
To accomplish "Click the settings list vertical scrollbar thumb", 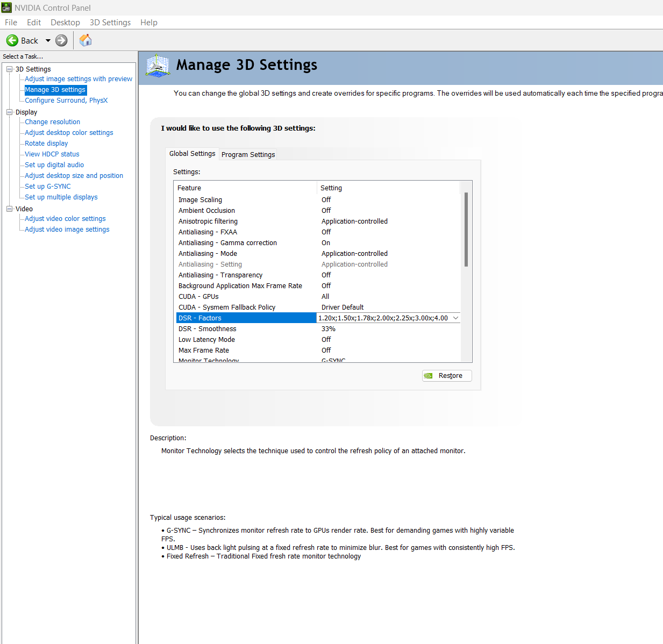I will 466,230.
